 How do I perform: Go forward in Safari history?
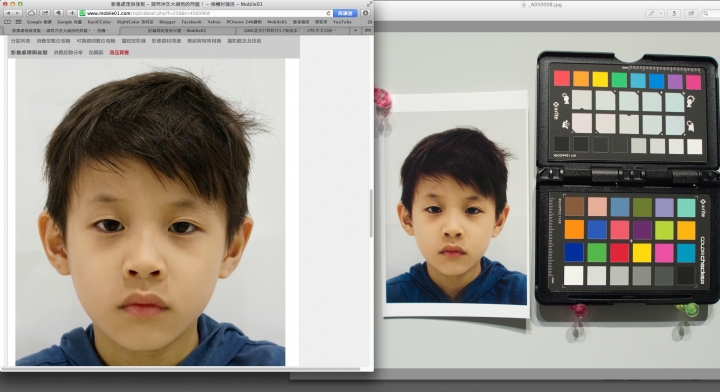click(x=17, y=13)
